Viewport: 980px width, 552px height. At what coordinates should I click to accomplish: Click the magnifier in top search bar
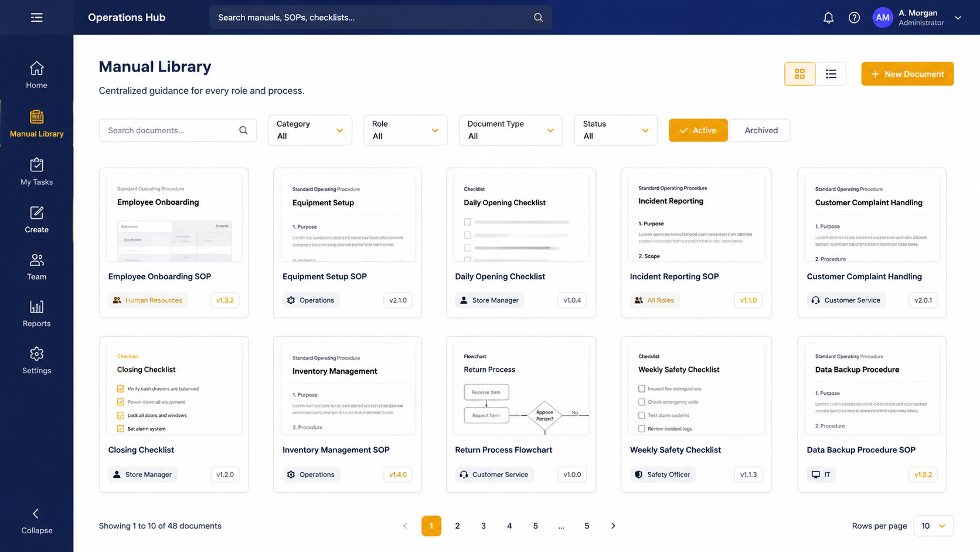pos(538,18)
